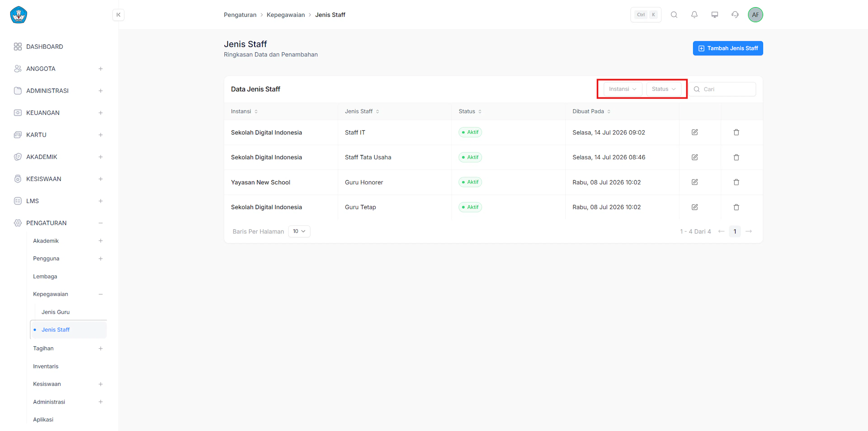Collapse the Kepegawaian submenu
The image size is (868, 431).
click(100, 294)
